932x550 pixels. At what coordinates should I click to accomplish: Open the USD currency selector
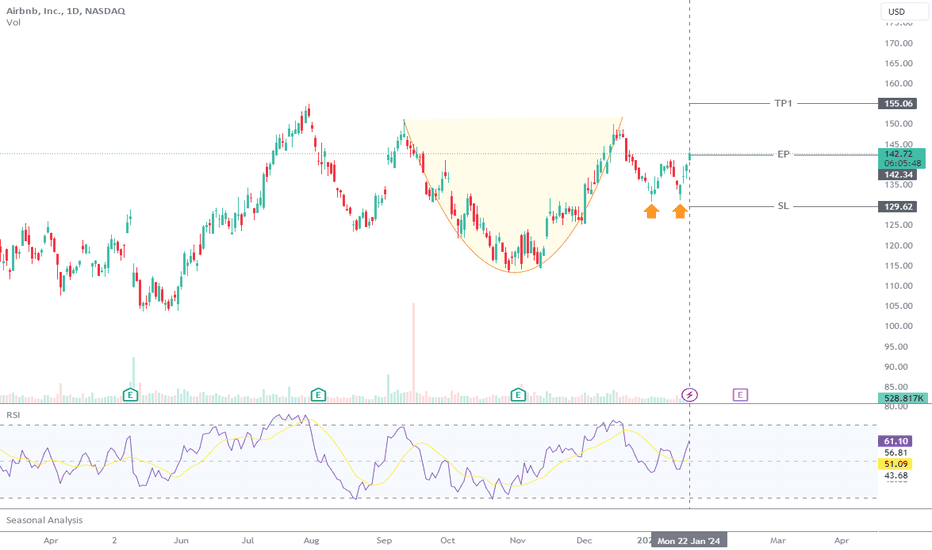tap(903, 11)
